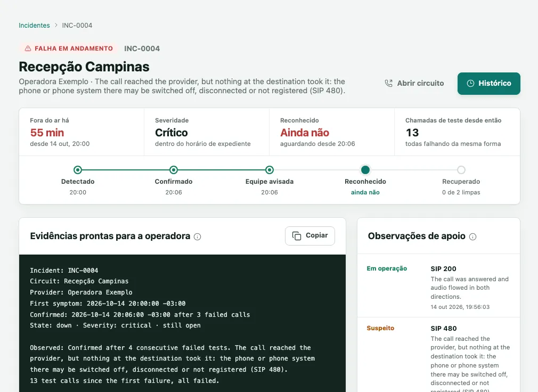Click the 'State: down' evidence line
This screenshot has height=392, width=538.
pyautogui.click(x=115, y=325)
